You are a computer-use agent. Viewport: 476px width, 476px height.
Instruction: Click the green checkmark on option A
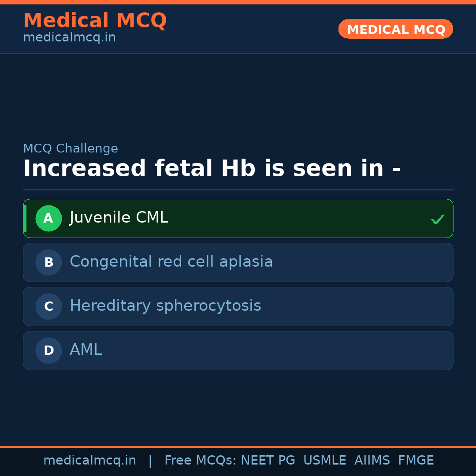(437, 219)
